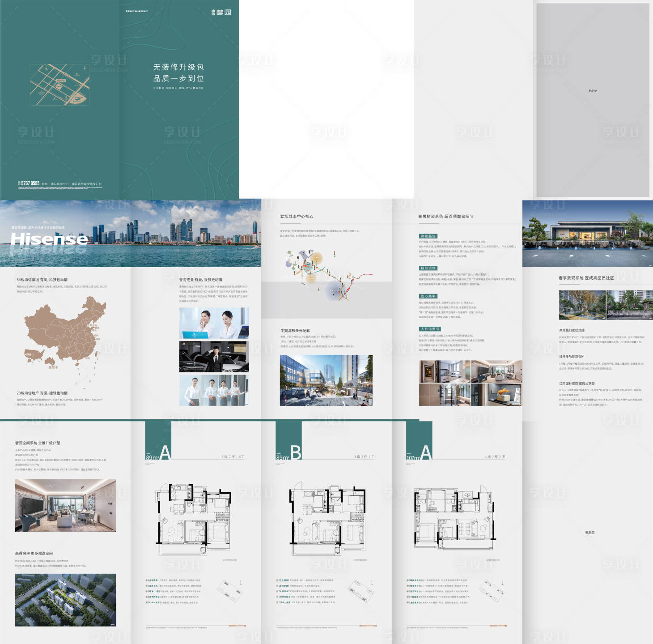Open the living room interior photo in the photo grid
This screenshot has height=644, width=653.
click(x=496, y=371)
